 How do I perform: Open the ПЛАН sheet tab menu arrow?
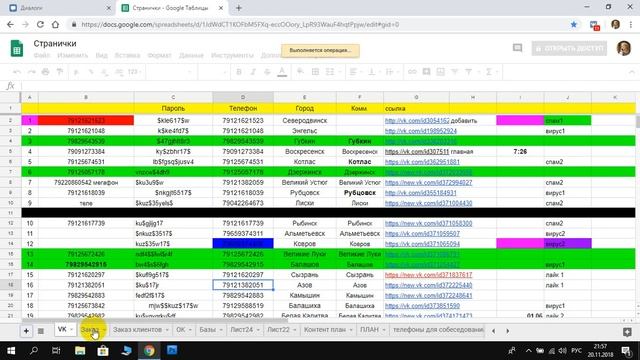click(x=384, y=330)
